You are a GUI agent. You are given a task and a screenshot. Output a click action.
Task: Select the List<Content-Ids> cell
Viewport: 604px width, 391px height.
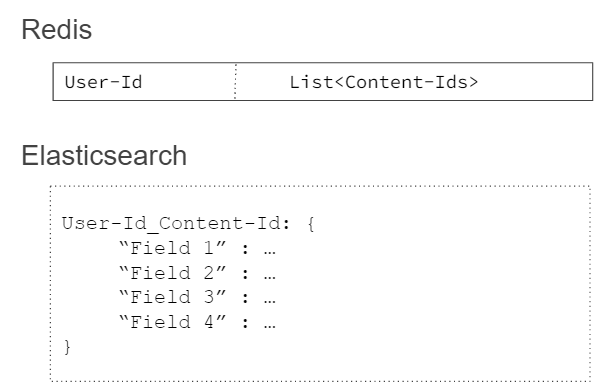point(414,82)
